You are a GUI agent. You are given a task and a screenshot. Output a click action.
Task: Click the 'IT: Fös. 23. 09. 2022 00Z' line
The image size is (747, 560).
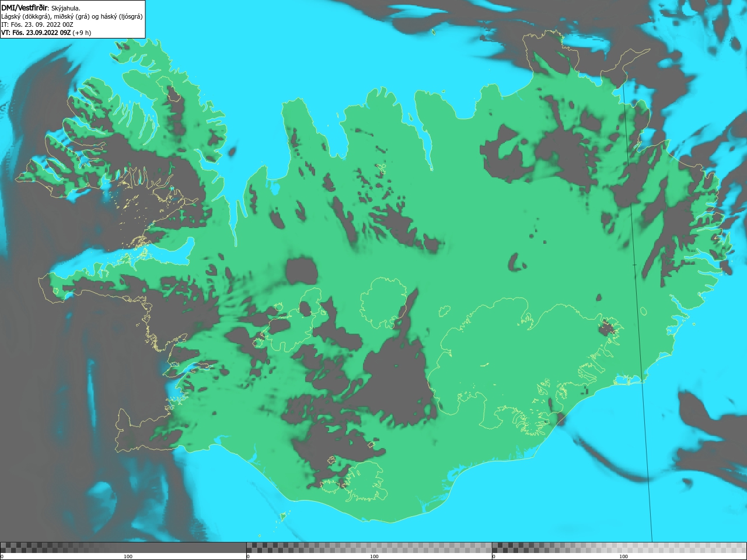tap(37, 24)
